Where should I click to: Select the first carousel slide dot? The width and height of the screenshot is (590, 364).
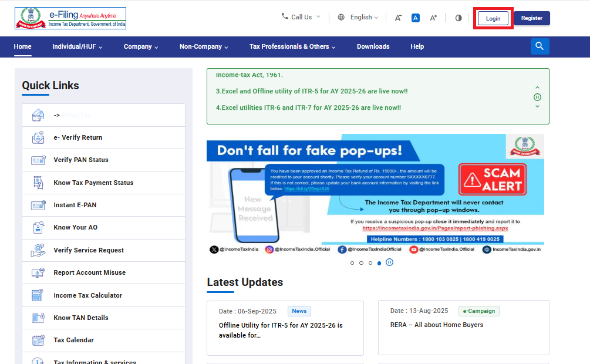(352, 263)
